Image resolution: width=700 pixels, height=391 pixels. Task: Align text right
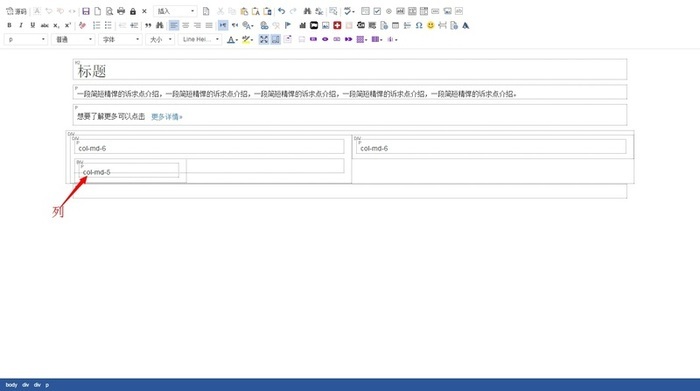(197, 25)
